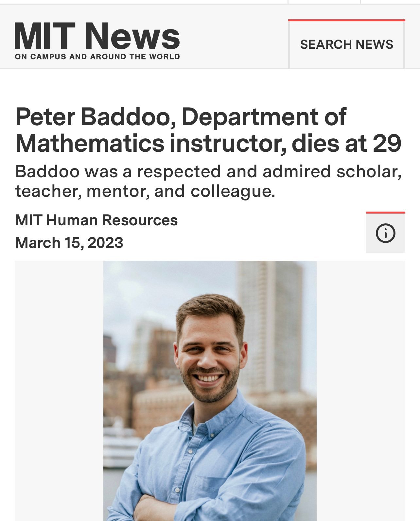Click the gray margin right of the photo
This screenshot has width=420, height=521.
click(360, 389)
